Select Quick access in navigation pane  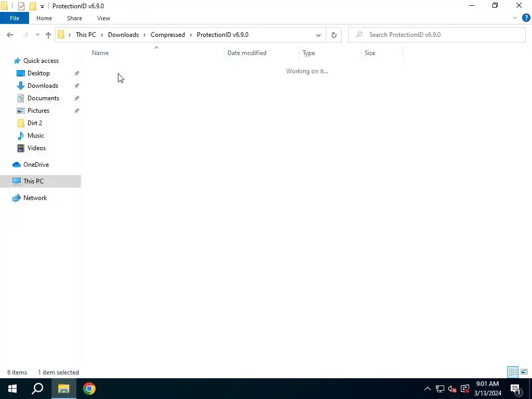pos(41,61)
